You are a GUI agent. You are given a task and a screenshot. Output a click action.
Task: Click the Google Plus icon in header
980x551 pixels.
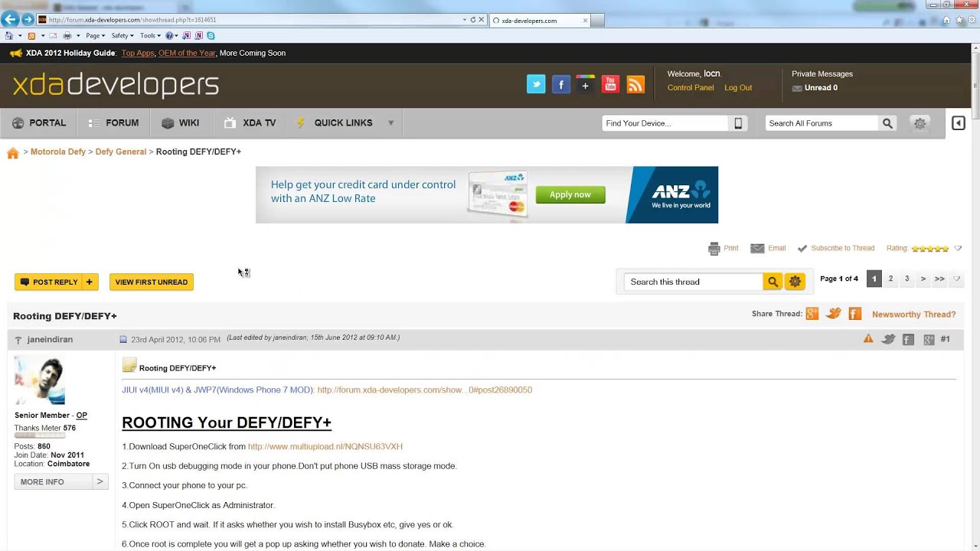pyautogui.click(x=586, y=84)
